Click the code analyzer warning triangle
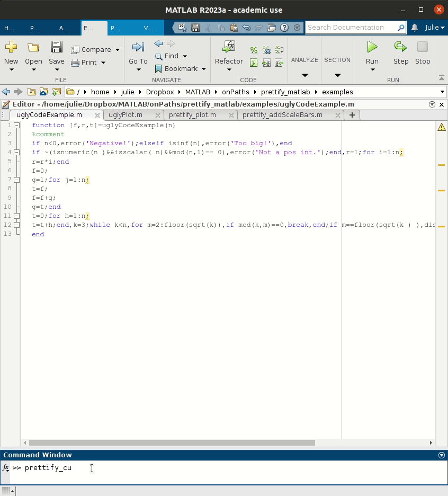 441,127
